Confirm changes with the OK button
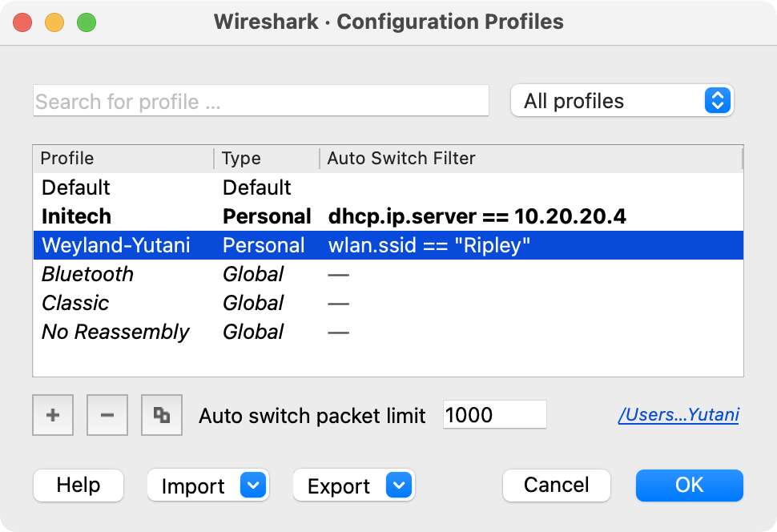 [689, 485]
